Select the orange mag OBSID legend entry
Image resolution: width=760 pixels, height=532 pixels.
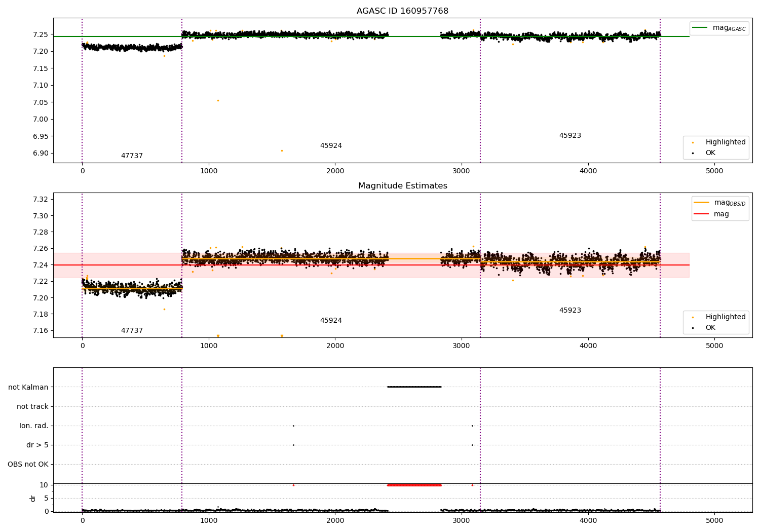pyautogui.click(x=719, y=203)
